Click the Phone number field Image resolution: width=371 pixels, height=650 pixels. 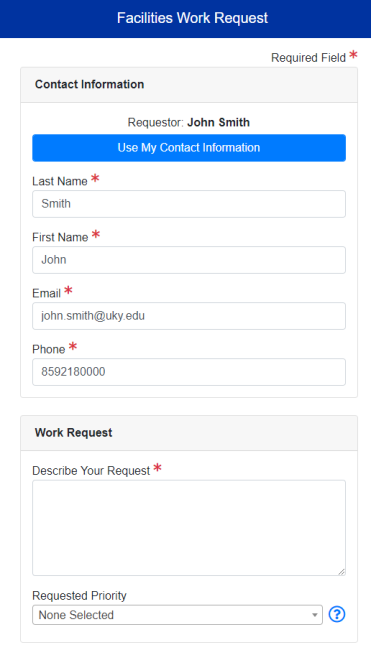[x=189, y=372]
